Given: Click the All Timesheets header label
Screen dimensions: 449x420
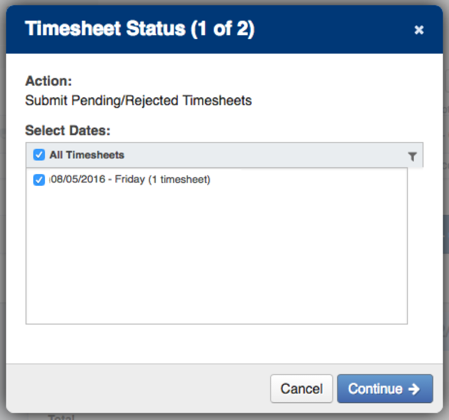Looking at the screenshot, I should click(x=87, y=155).
